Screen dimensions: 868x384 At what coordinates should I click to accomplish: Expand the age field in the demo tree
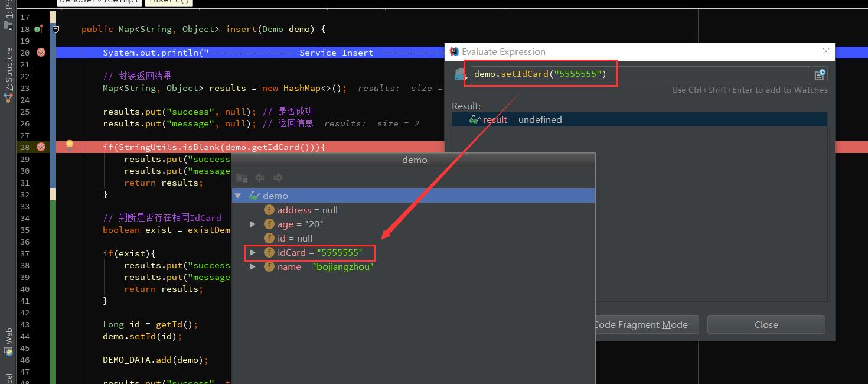click(x=253, y=224)
